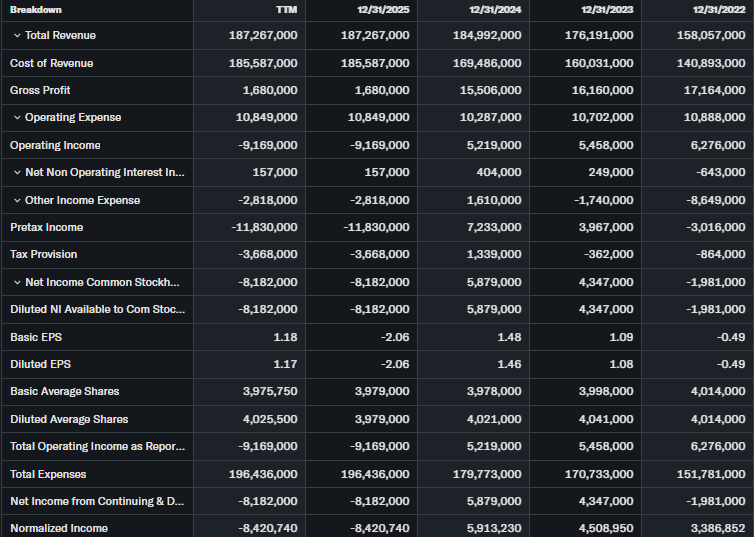The height and width of the screenshot is (537, 754).
Task: Click the Total Expenses row label
Action: (48, 473)
